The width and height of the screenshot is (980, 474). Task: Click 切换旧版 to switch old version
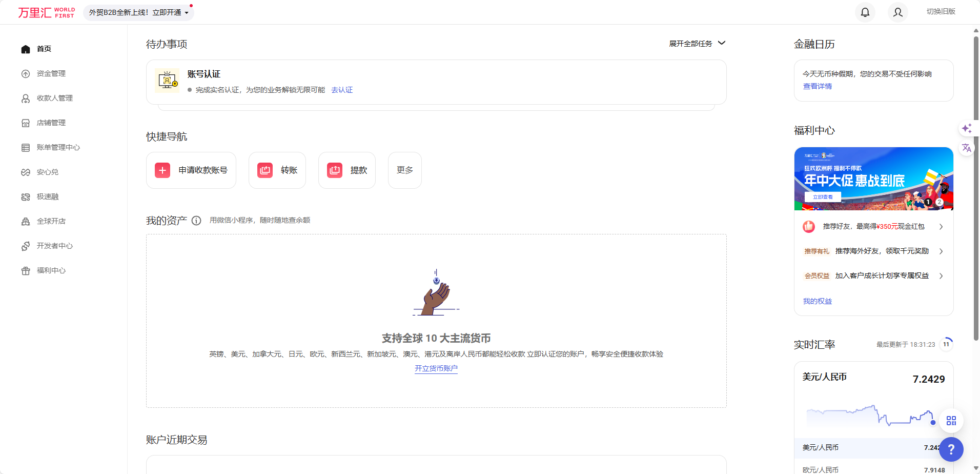(x=941, y=11)
